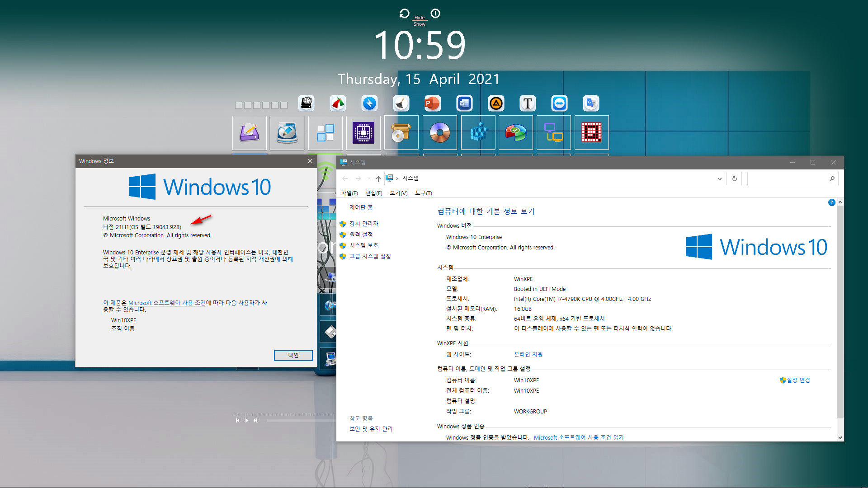Open the blue cubes registry tile
Viewport: 868px width, 488px height.
[x=478, y=132]
